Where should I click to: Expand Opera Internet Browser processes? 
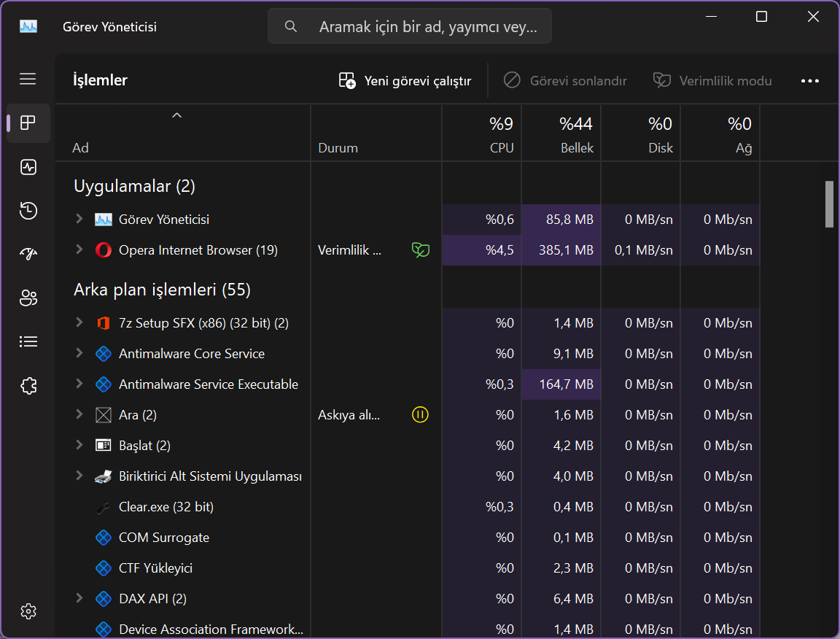(79, 249)
